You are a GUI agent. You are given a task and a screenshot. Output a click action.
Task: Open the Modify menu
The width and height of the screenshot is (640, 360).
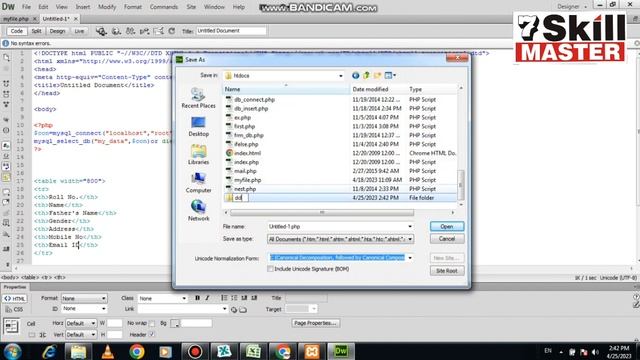pyautogui.click(x=107, y=7)
